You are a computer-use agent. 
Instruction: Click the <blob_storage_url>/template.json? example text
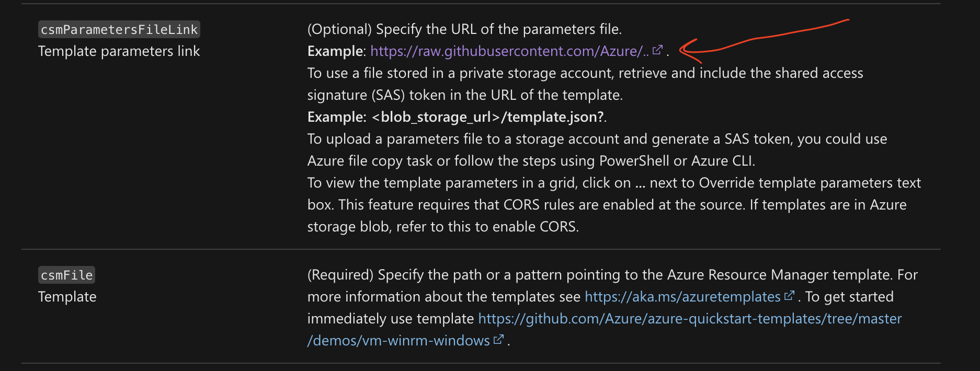coord(488,117)
